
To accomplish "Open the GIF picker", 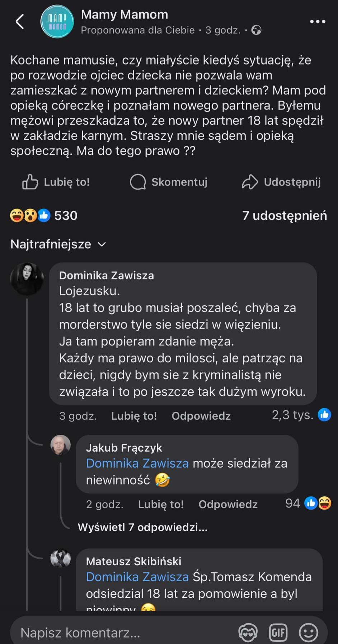I will point(278,633).
